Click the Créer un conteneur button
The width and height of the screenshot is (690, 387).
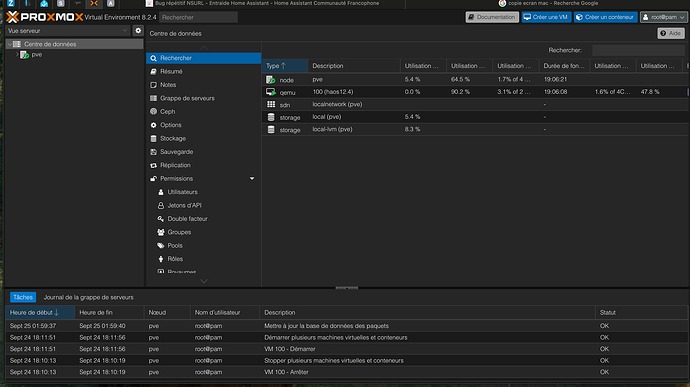point(606,17)
